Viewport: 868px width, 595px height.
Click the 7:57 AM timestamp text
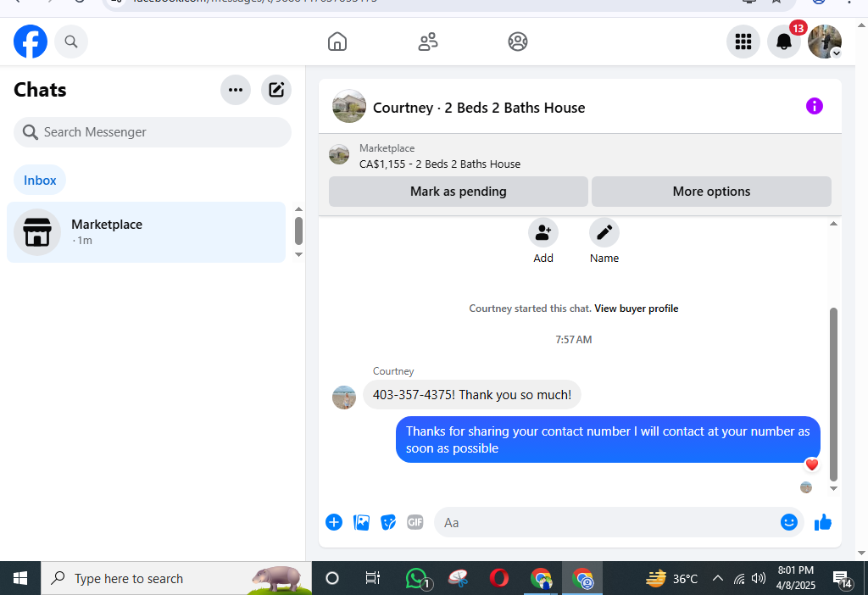click(x=574, y=339)
